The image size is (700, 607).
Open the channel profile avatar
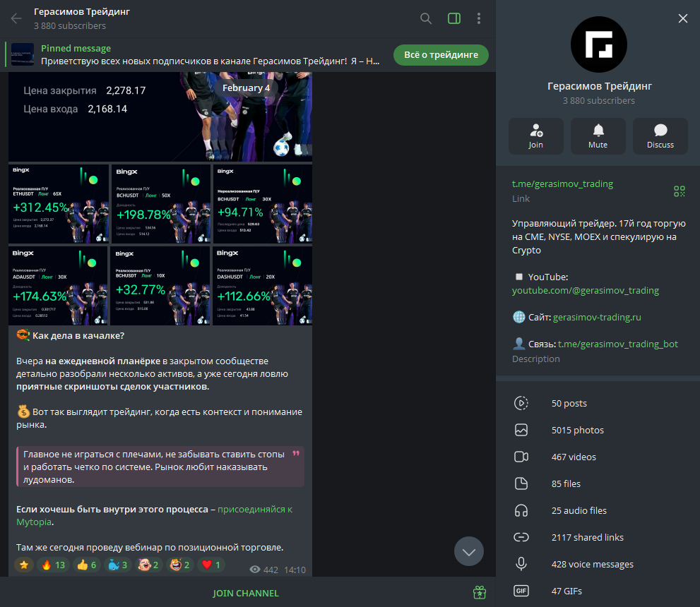point(599,44)
